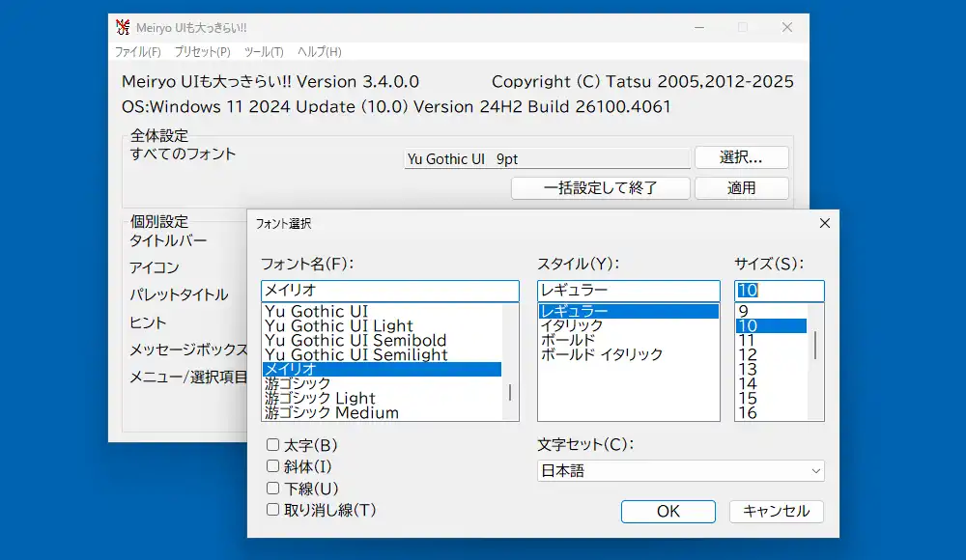Select size 15 in size list

click(x=771, y=398)
